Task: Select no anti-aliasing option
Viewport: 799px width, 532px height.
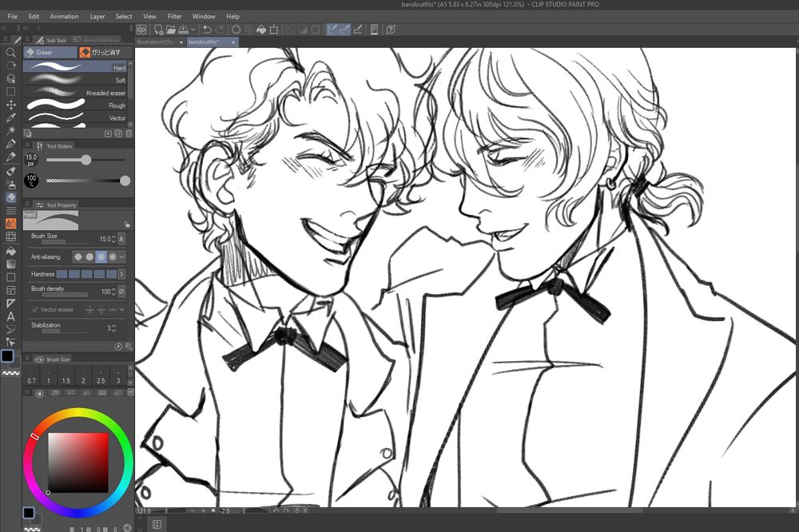Action: click(x=78, y=257)
